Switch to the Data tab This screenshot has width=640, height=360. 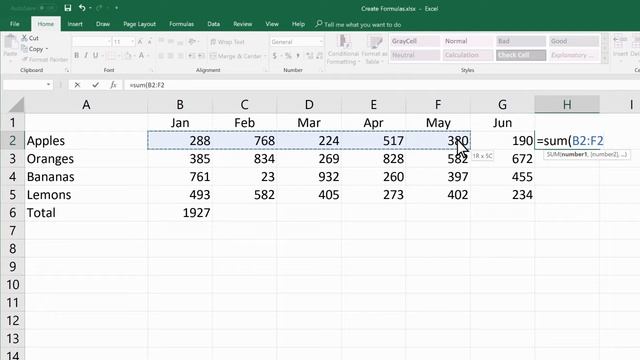[x=213, y=24]
